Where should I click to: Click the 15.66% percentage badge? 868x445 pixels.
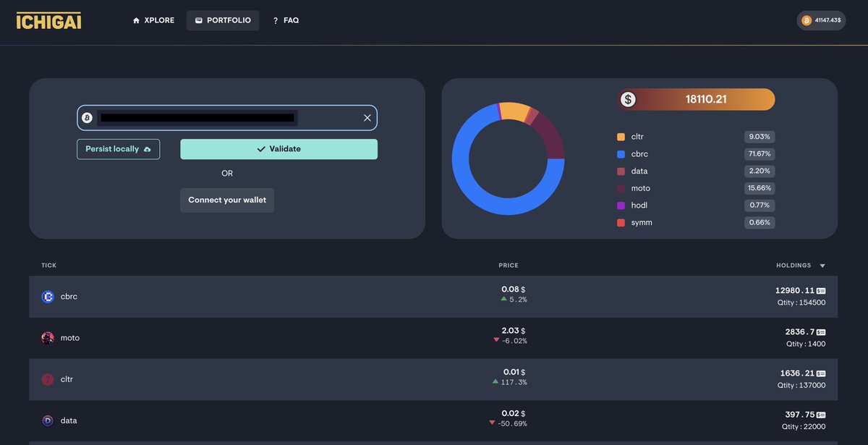click(x=759, y=188)
